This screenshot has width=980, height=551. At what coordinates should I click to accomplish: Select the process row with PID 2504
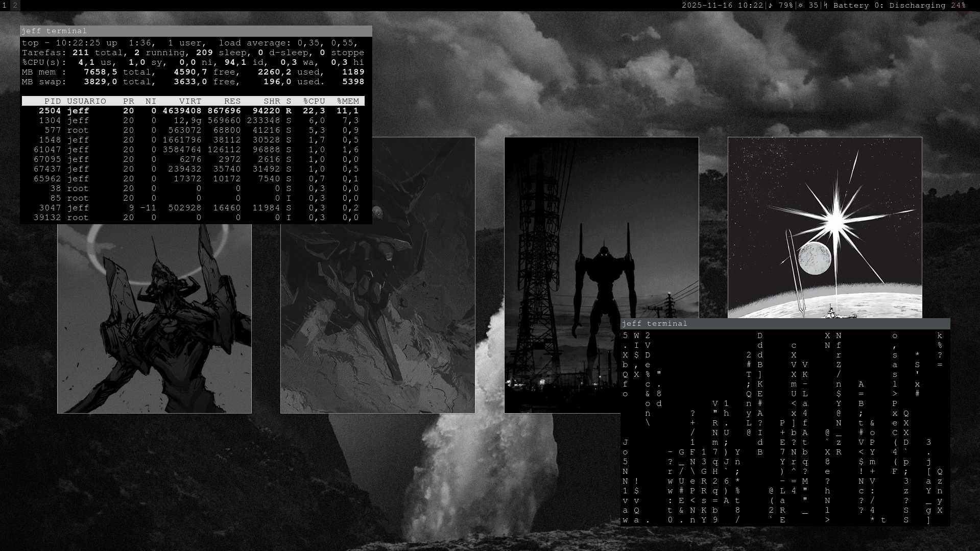coord(193,111)
